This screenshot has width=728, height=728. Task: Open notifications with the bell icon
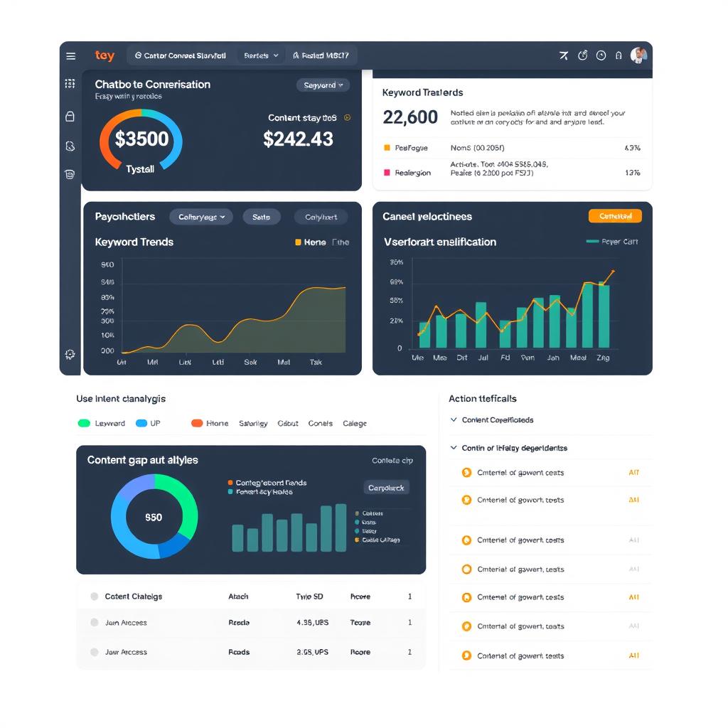619,55
